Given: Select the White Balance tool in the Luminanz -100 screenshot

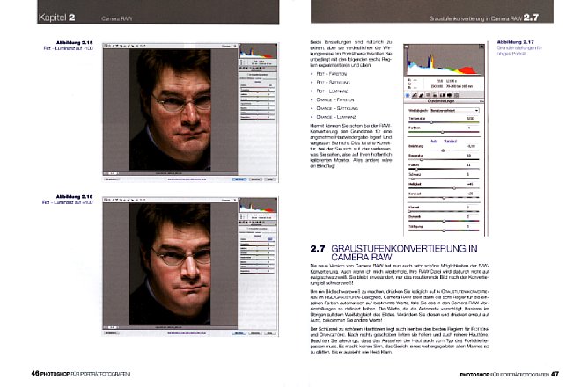Looking at the screenshot, I should point(114,46).
